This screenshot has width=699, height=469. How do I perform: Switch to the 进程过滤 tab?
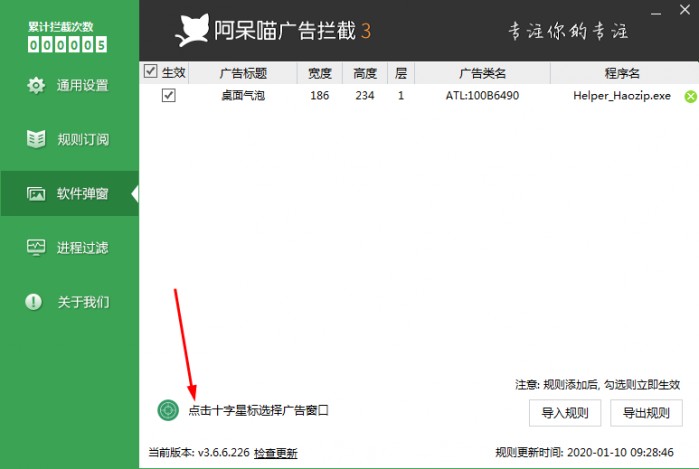click(70, 247)
